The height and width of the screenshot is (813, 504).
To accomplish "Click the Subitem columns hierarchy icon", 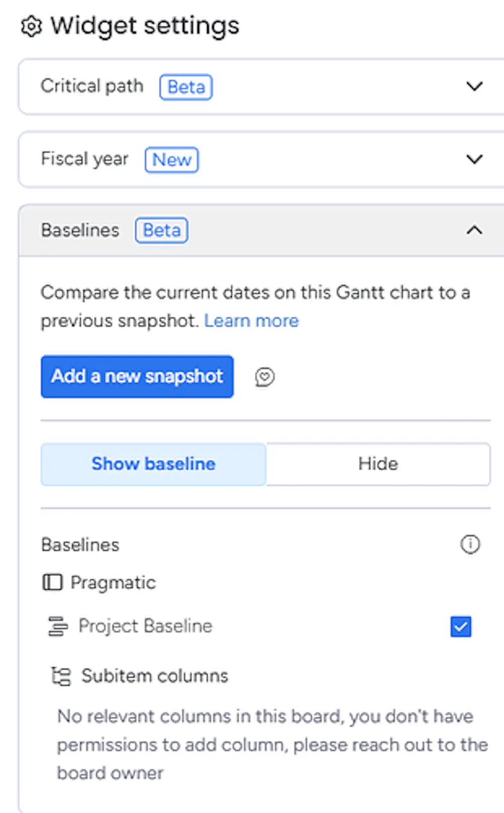I will click(61, 676).
